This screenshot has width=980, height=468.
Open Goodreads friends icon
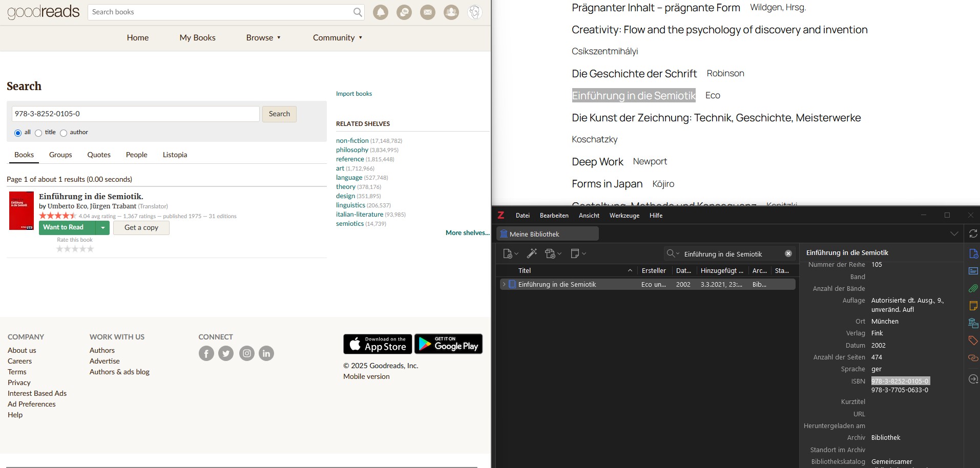[x=451, y=12]
